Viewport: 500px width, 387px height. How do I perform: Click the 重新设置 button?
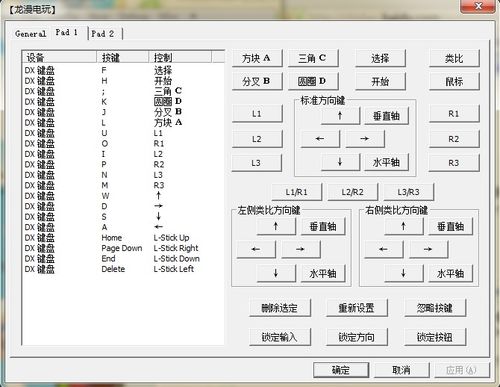pyautogui.click(x=357, y=308)
